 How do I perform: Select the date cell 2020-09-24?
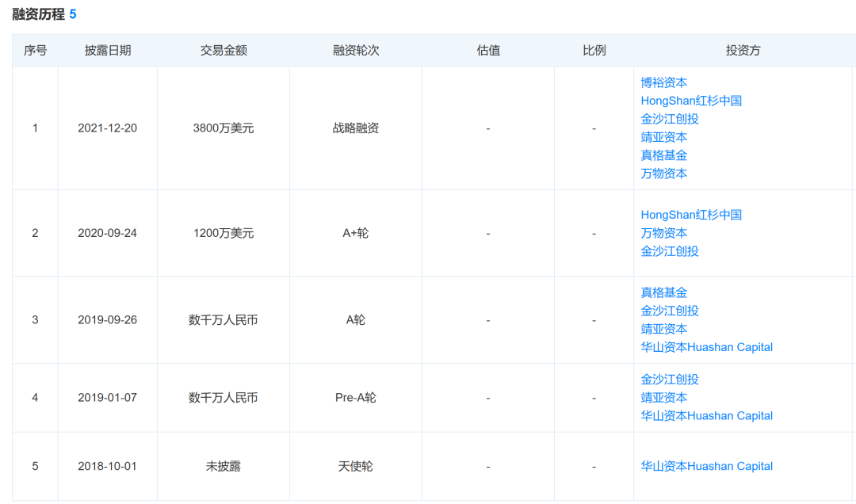pyautogui.click(x=108, y=233)
